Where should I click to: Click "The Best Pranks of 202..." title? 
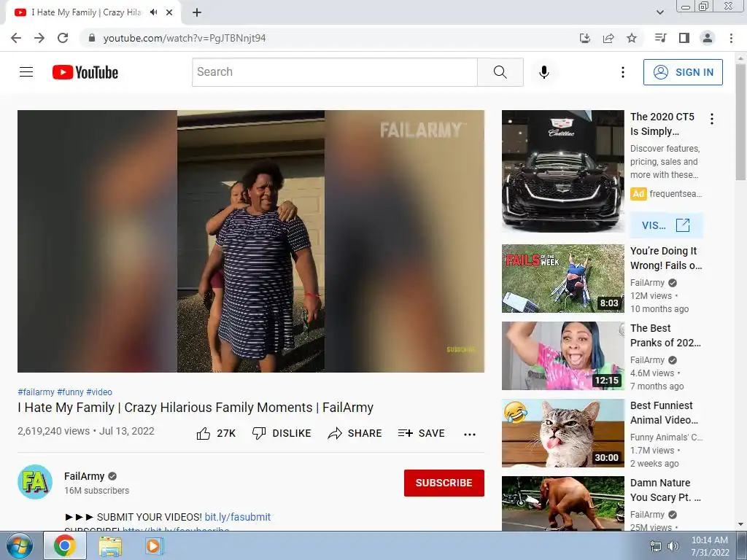click(x=665, y=335)
